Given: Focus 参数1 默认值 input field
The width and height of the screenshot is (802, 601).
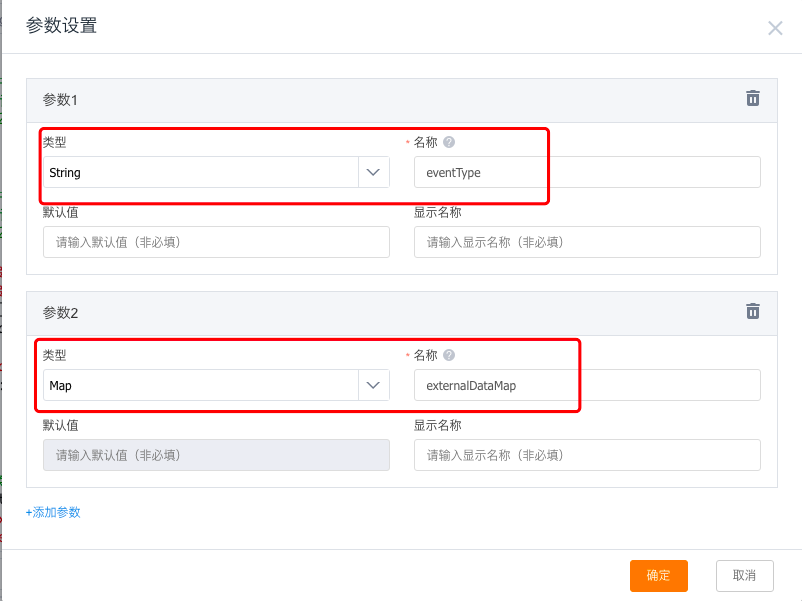Looking at the screenshot, I should (216, 242).
